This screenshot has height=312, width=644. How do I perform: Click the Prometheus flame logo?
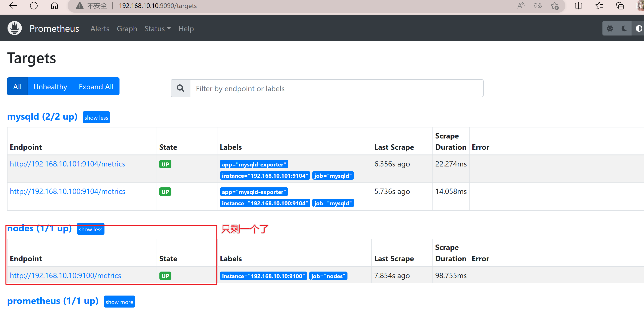pos(15,28)
